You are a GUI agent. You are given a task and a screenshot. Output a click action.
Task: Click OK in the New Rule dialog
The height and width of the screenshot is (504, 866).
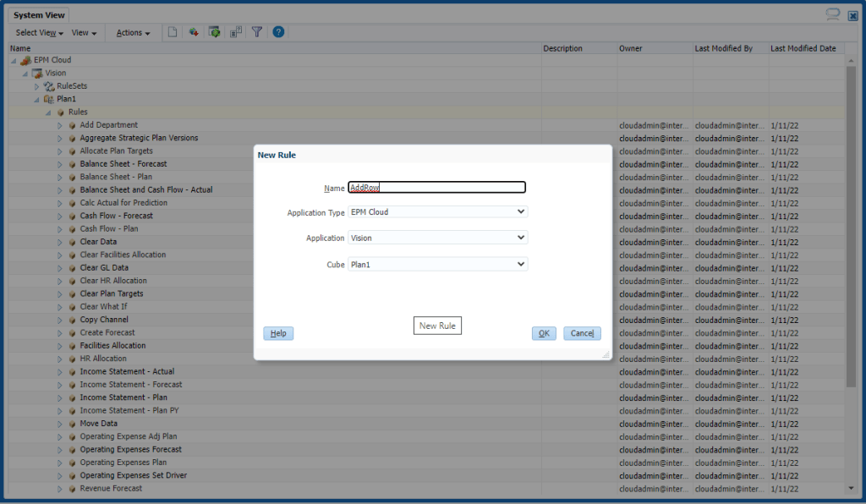pyautogui.click(x=544, y=333)
